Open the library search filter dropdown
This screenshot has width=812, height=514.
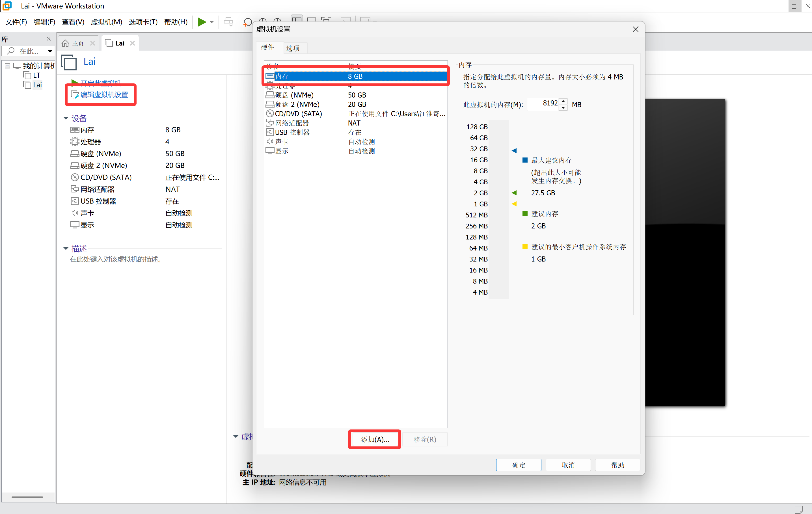pyautogui.click(x=50, y=51)
